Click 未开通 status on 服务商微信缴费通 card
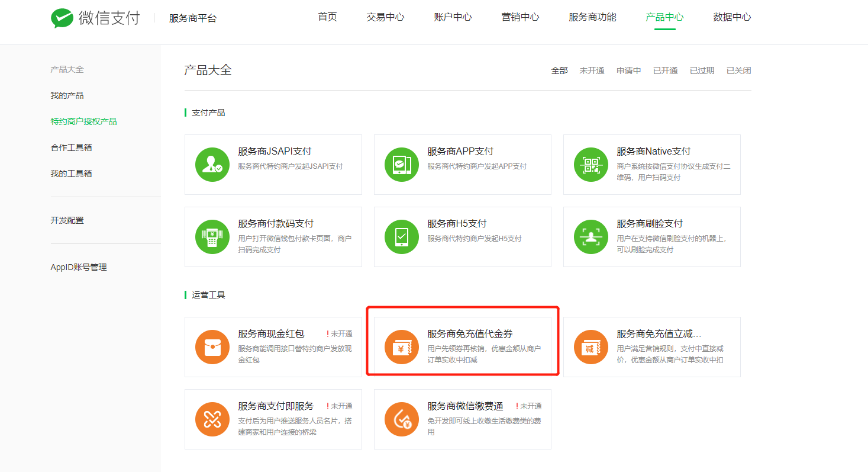The image size is (868, 472). (528, 406)
